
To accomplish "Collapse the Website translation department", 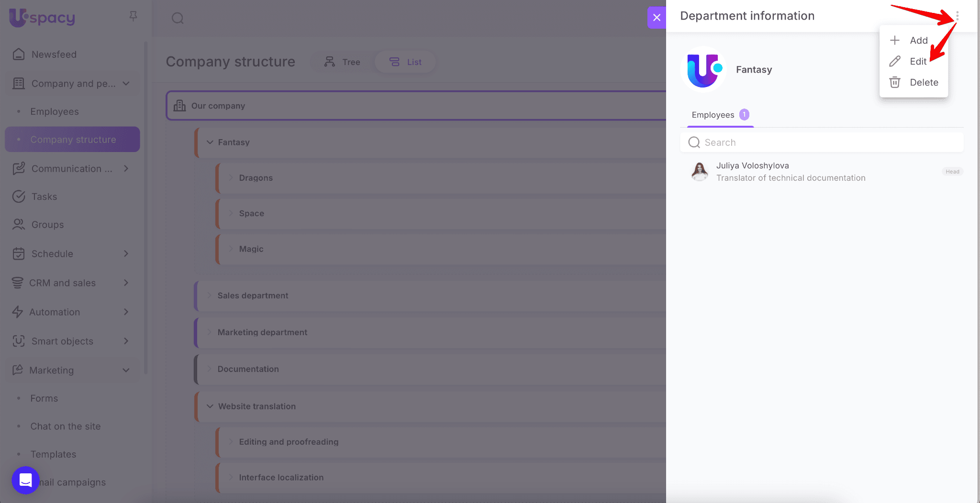I will coord(210,406).
